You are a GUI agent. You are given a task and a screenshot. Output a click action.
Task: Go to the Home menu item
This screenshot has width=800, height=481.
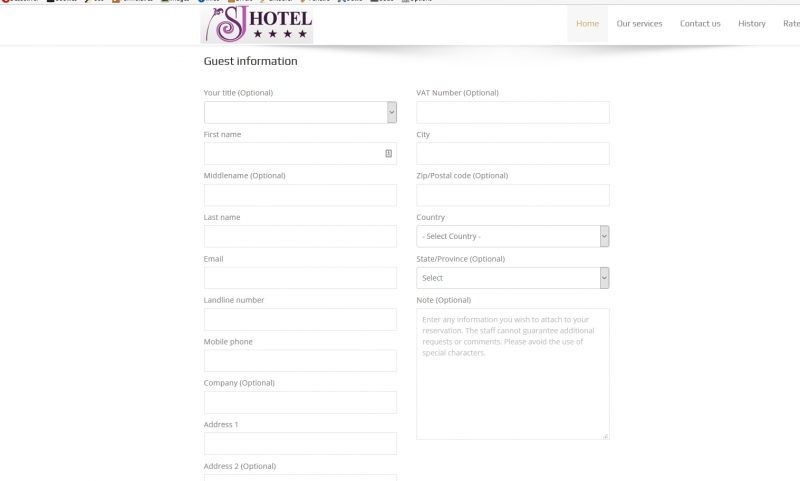(x=588, y=24)
